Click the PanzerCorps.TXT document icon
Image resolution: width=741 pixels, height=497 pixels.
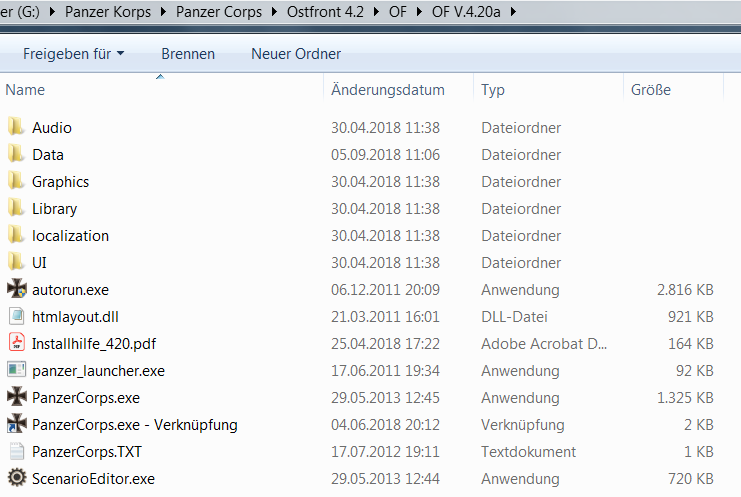17,451
